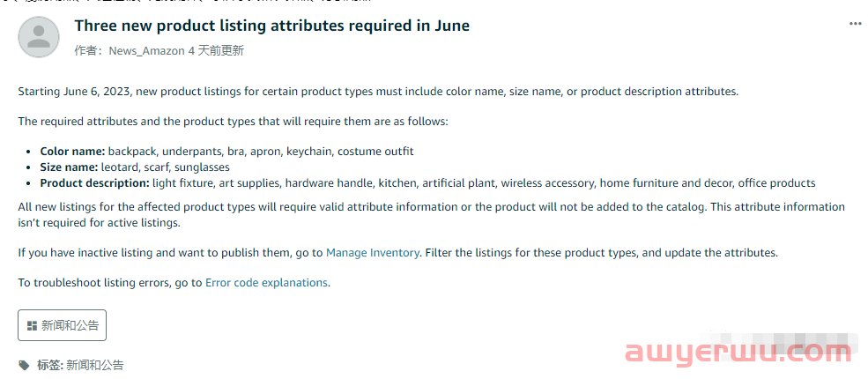
Task: Select the bold Product description label
Action: pyautogui.click(x=94, y=183)
